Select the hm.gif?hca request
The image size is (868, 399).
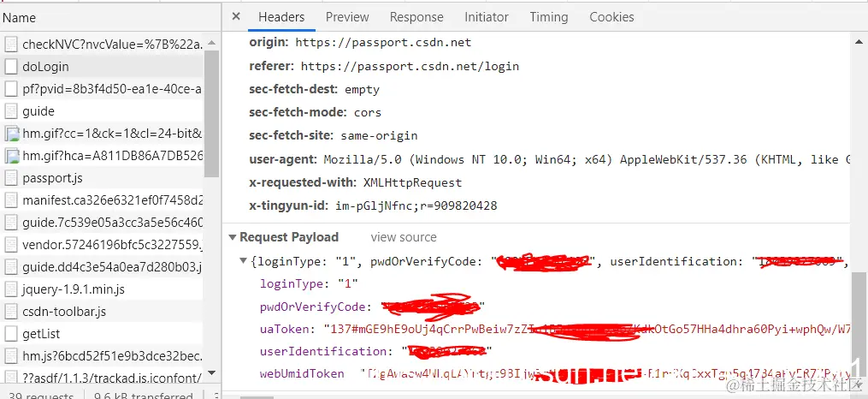pyautogui.click(x=103, y=156)
